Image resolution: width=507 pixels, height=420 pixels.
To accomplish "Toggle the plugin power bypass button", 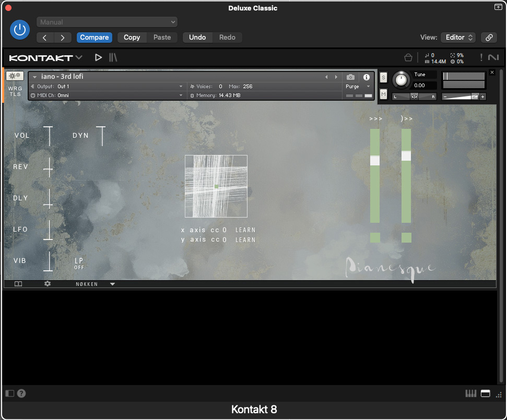I will click(20, 30).
